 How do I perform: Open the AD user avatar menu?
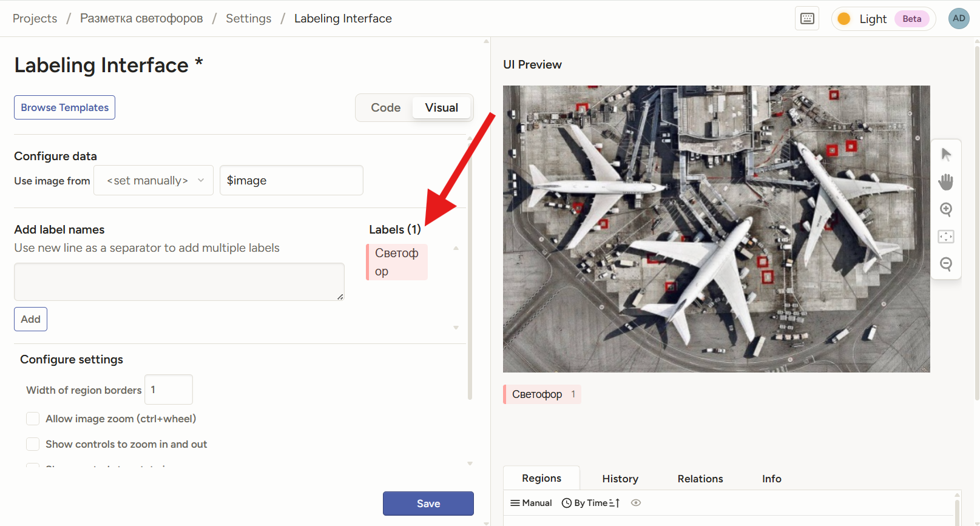tap(959, 18)
